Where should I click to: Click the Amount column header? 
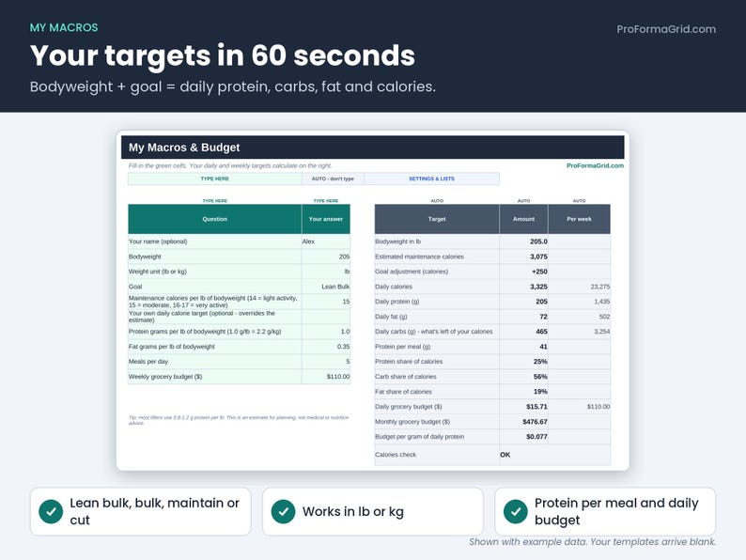524,219
